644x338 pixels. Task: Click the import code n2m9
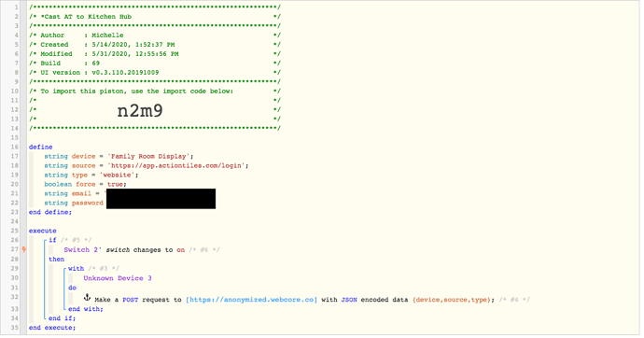point(140,110)
